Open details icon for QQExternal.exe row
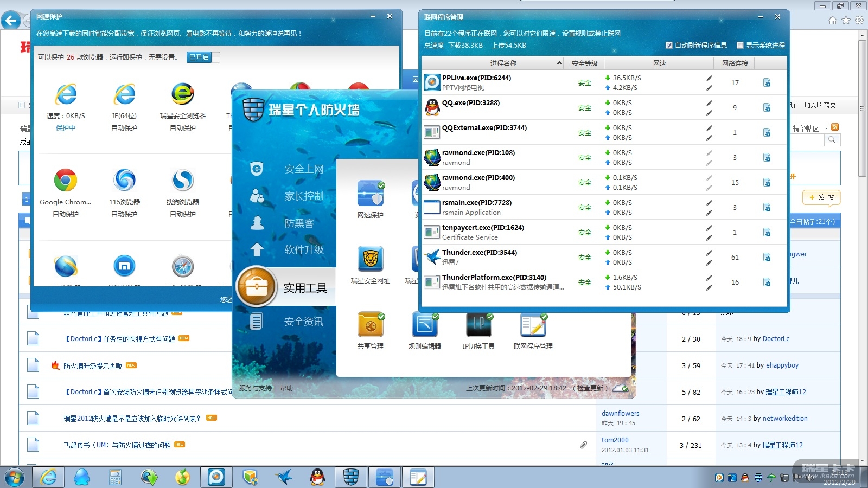 click(x=767, y=133)
